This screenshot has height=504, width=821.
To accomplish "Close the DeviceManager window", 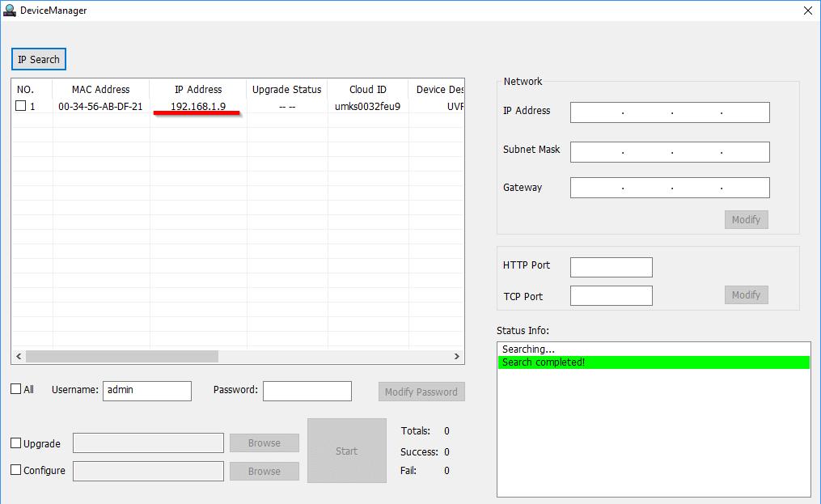I will tap(807, 11).
